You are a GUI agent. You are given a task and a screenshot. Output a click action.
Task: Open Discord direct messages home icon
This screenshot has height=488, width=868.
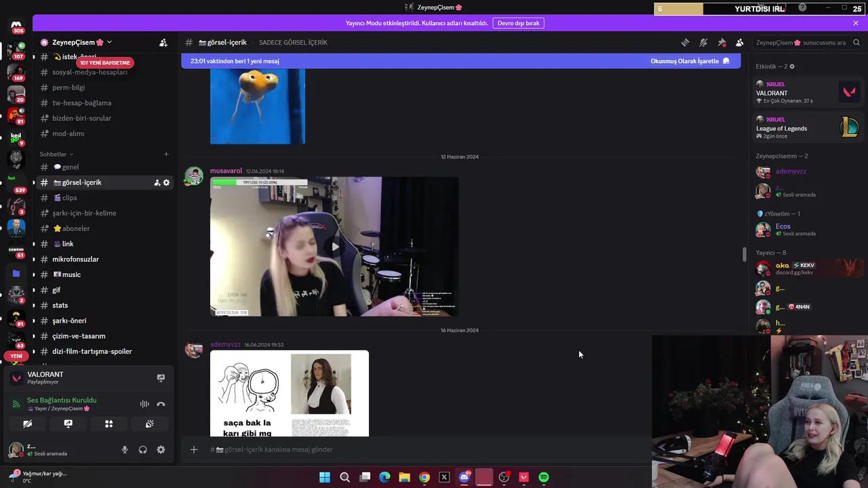coord(16,25)
